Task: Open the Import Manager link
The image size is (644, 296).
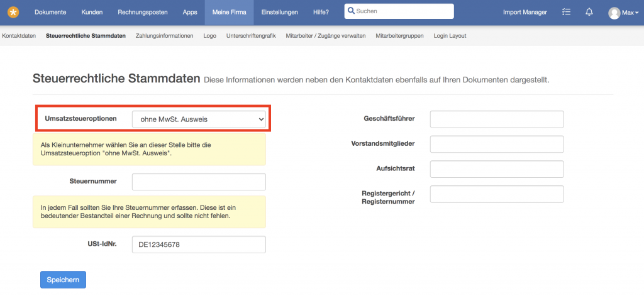Action: tap(525, 13)
